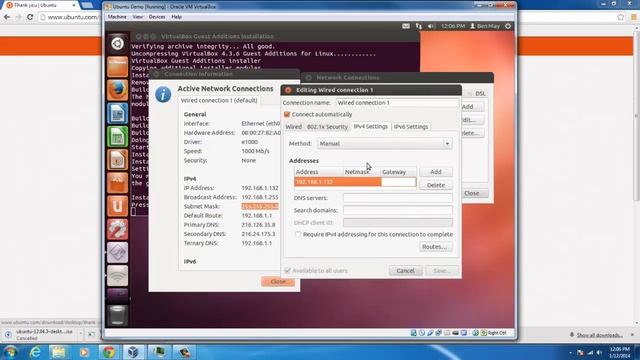Screen dimensions: 640x360
Task: Switch to the Wired tab
Action: coord(293,127)
